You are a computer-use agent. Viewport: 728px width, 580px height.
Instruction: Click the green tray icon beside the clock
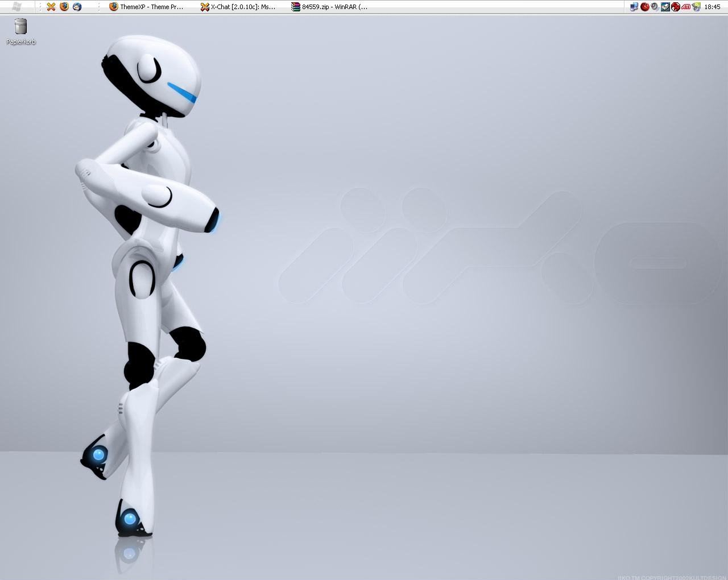click(696, 7)
